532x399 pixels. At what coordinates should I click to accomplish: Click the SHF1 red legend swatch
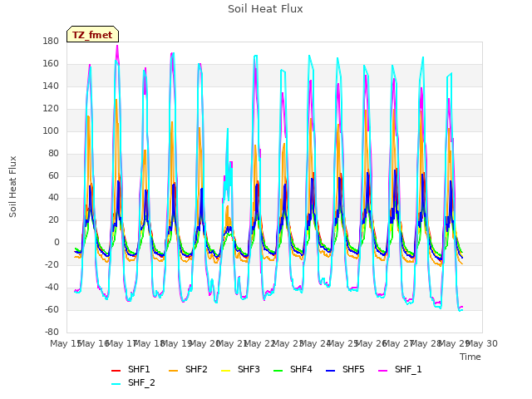[x=116, y=371]
